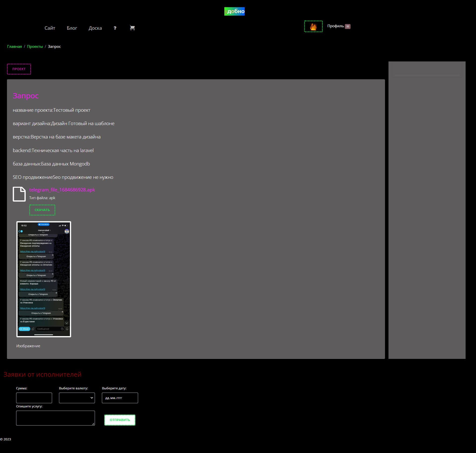476x453 pixels.
Task: Open the Сайт menu item
Action: (x=50, y=28)
